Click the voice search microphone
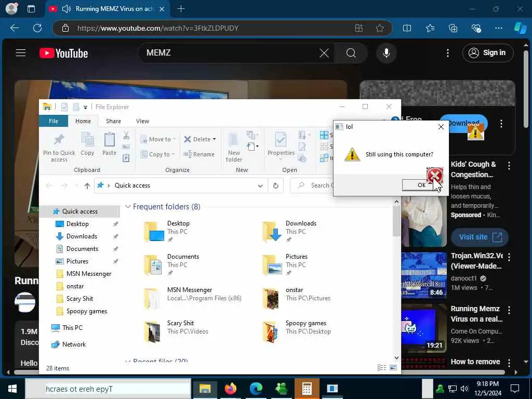 (386, 53)
